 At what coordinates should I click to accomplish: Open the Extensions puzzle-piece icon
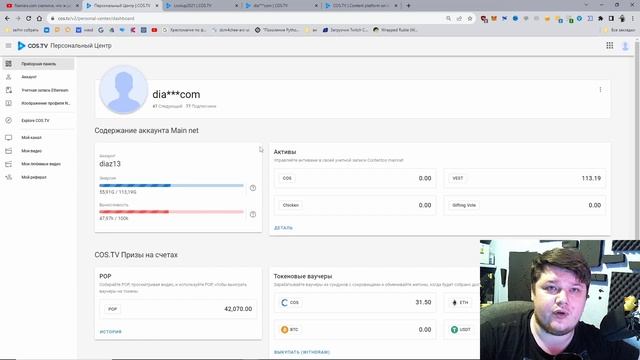(x=600, y=18)
